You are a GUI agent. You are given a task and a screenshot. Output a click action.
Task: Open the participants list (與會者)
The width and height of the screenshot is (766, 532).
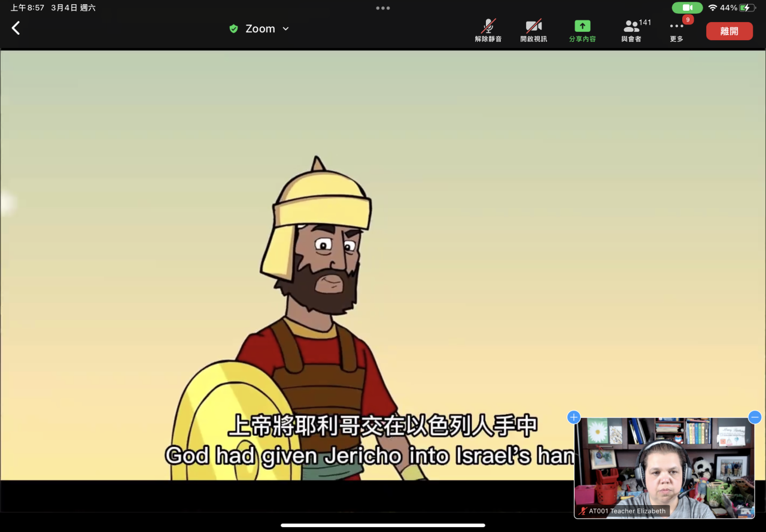click(x=631, y=31)
